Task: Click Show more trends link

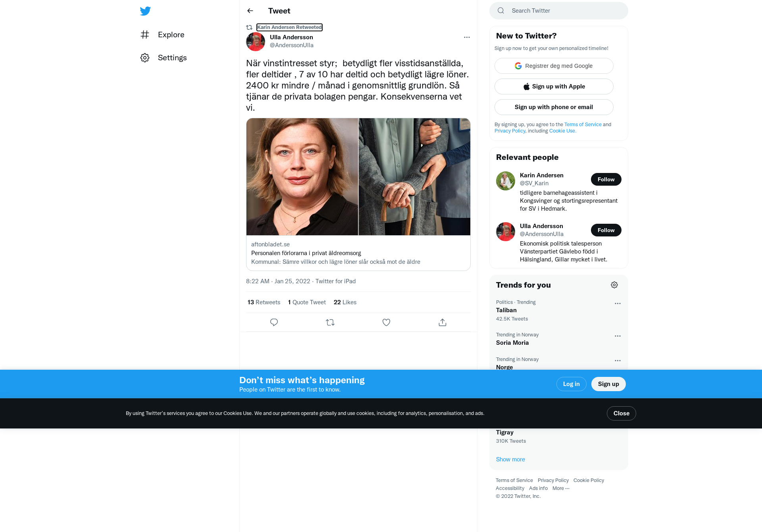Action: 510,459
